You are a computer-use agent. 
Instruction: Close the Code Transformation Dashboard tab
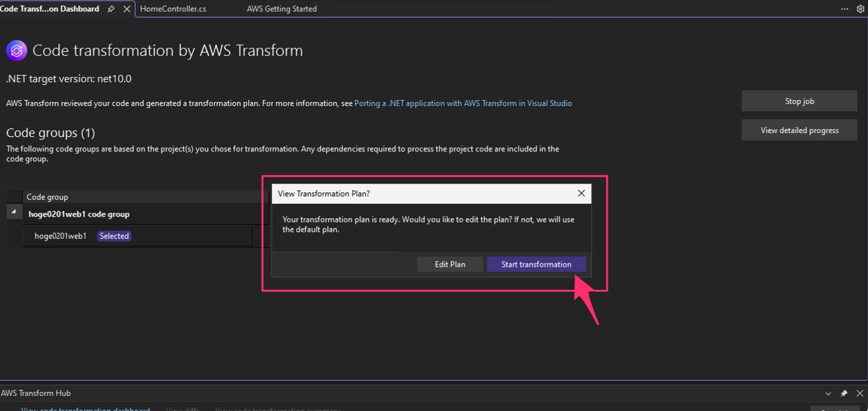point(126,9)
